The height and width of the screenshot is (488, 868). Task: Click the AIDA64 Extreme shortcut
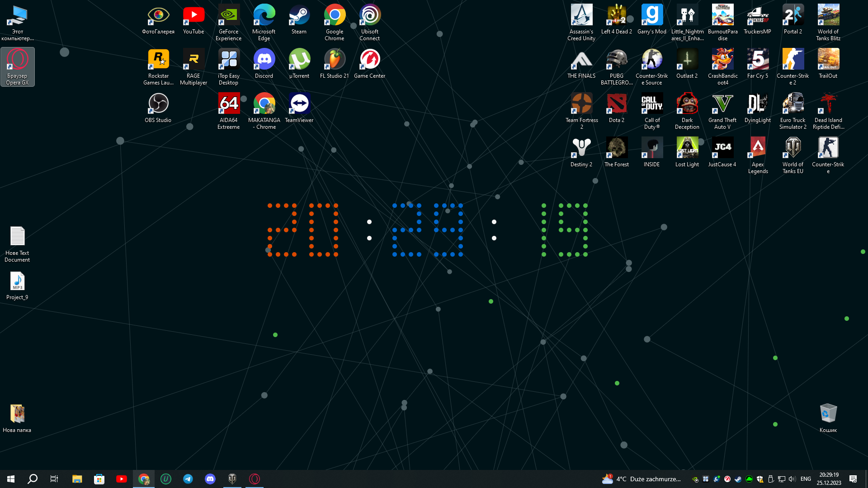pyautogui.click(x=229, y=104)
